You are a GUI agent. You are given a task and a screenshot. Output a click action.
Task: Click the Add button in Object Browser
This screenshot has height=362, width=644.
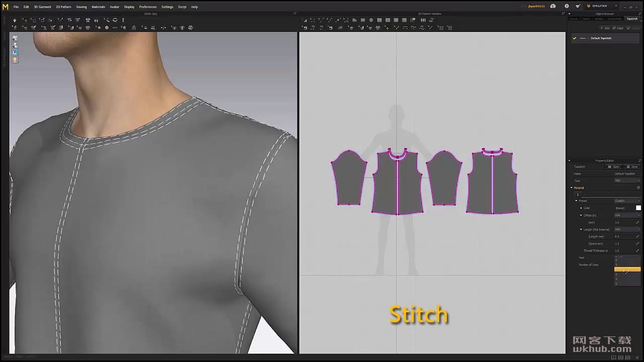605,28
